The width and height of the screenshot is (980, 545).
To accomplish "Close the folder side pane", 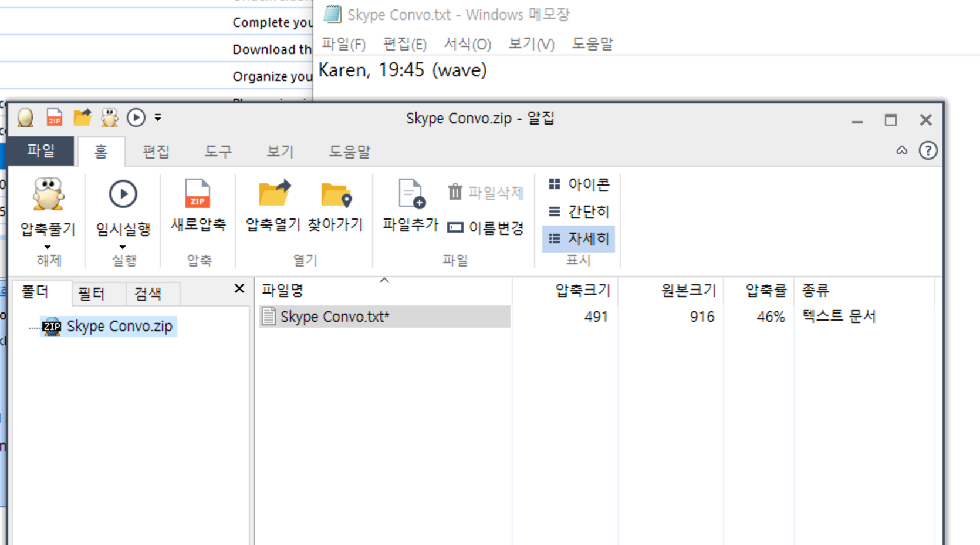I will pos(239,288).
